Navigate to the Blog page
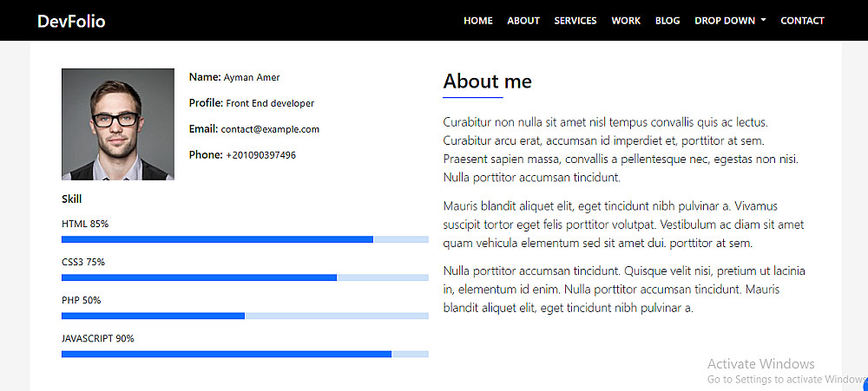868x391 pixels. pyautogui.click(x=667, y=21)
